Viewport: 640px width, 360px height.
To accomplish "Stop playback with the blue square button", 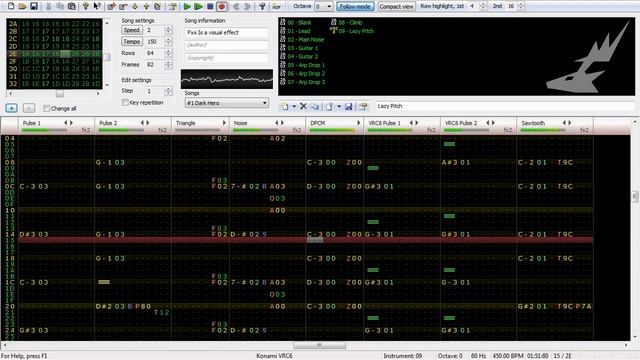I will [x=210, y=6].
